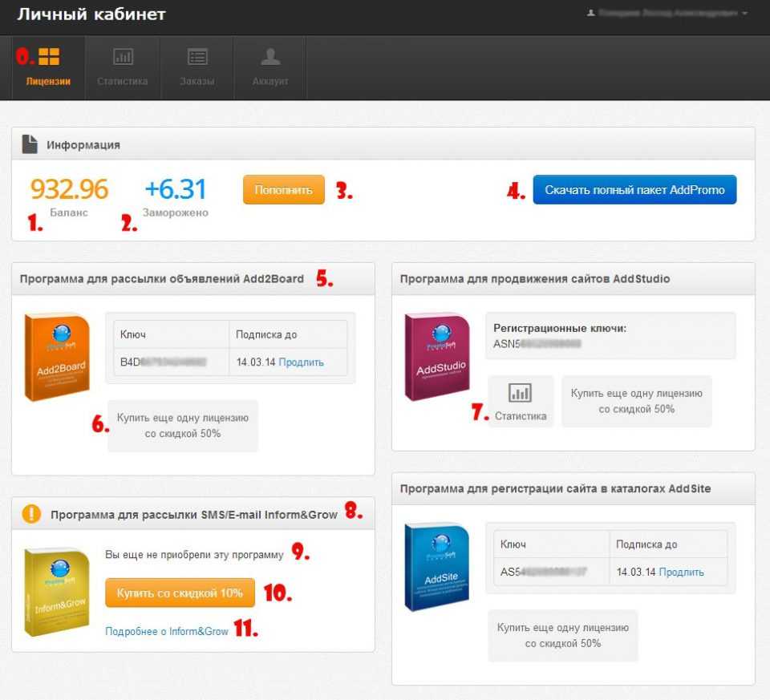The image size is (770, 700).
Task: Click the orange warning icon near Inform&Grow
Action: pos(32,514)
